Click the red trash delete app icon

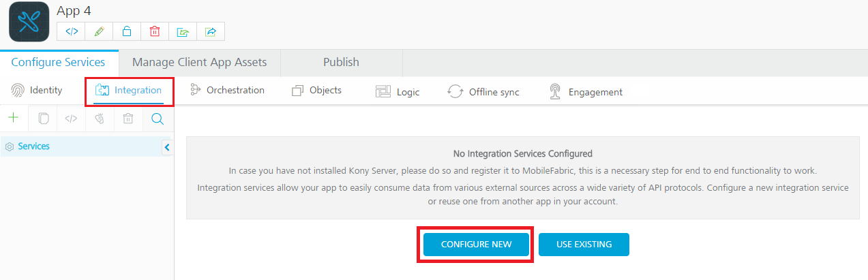(155, 31)
